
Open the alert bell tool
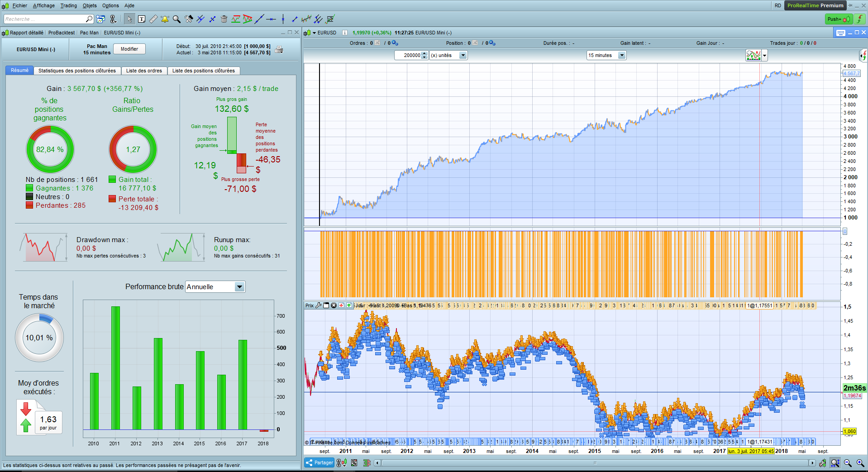[165, 19]
